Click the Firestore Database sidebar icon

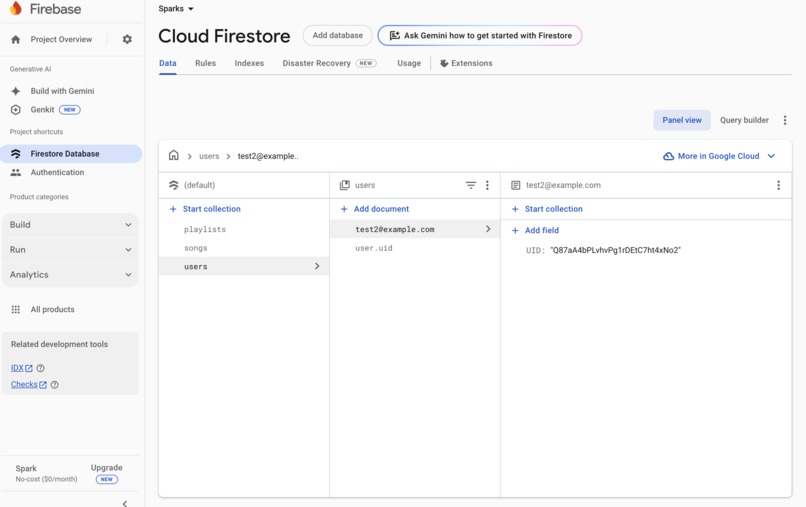[x=16, y=154]
